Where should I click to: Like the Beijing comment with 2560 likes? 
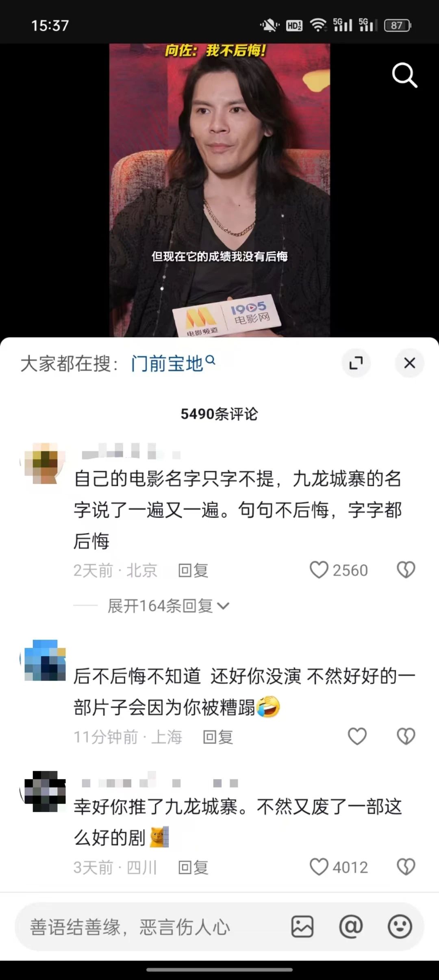coord(319,570)
